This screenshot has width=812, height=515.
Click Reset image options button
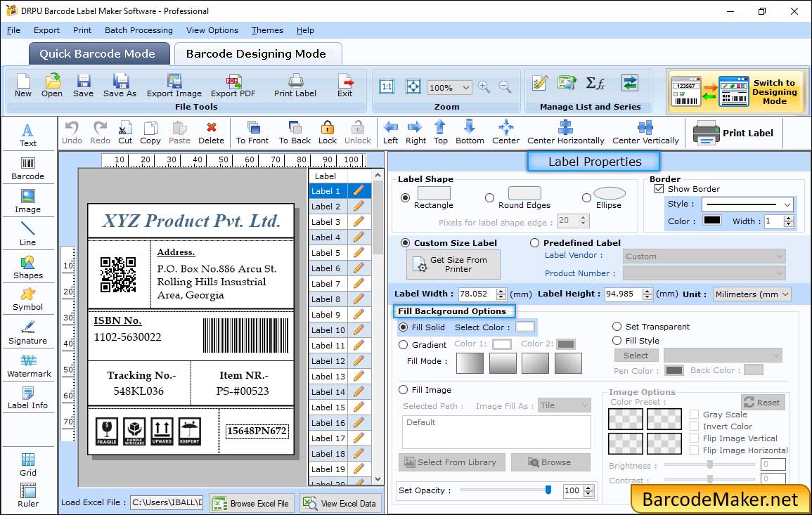click(x=763, y=402)
